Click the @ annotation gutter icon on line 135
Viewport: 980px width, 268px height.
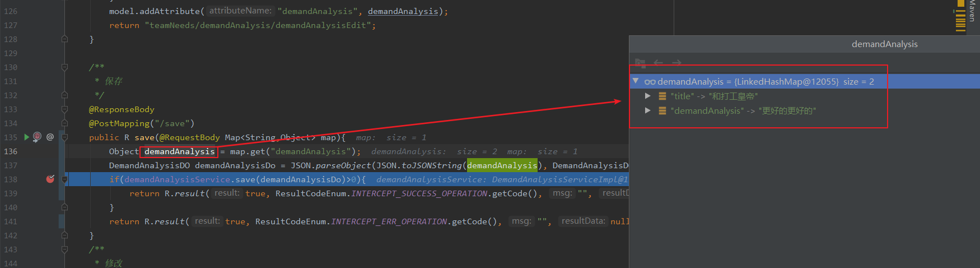pyautogui.click(x=50, y=137)
